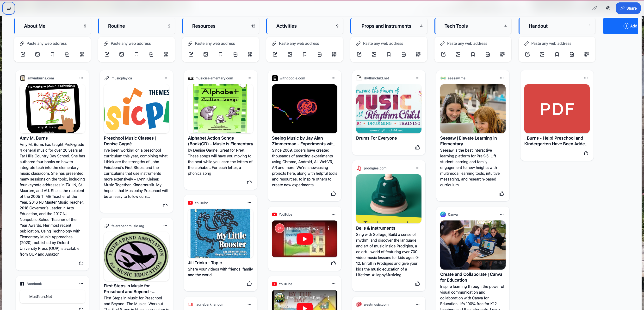Play the Hello, Everybody! YouTube video
The width and height of the screenshot is (644, 310).
(304, 239)
